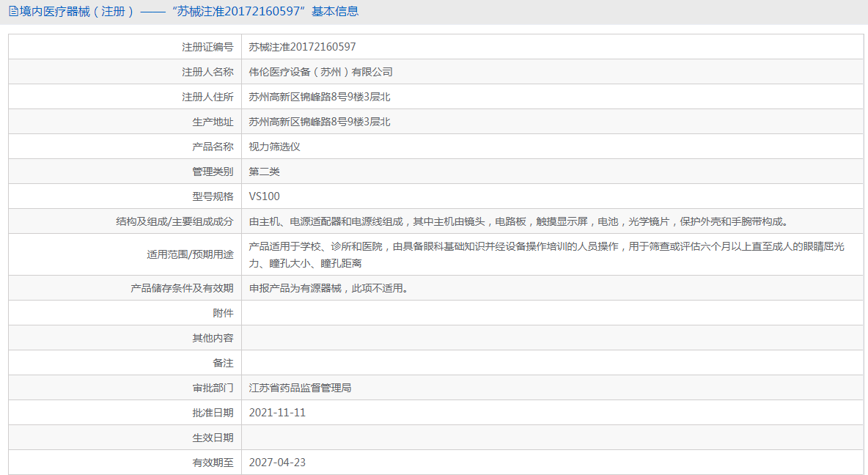Click the approval date 2021-11-11
This screenshot has height=475, width=868.
278,412
